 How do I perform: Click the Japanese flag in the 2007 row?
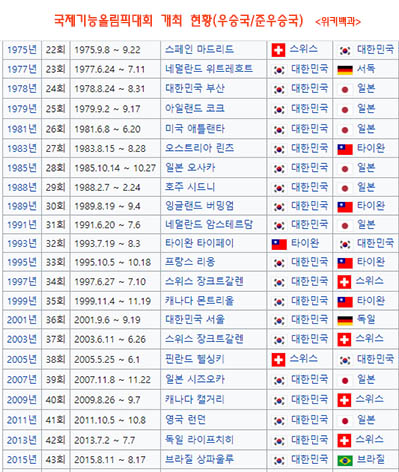pos(345,380)
